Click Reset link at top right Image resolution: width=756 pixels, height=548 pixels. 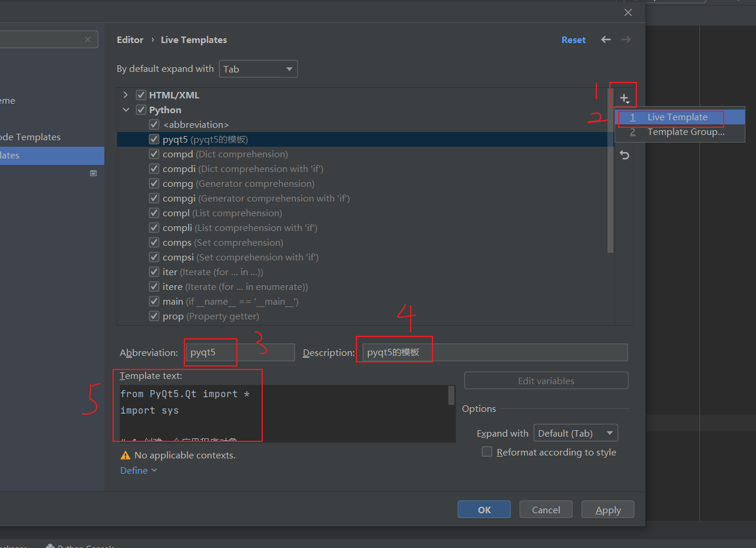573,39
